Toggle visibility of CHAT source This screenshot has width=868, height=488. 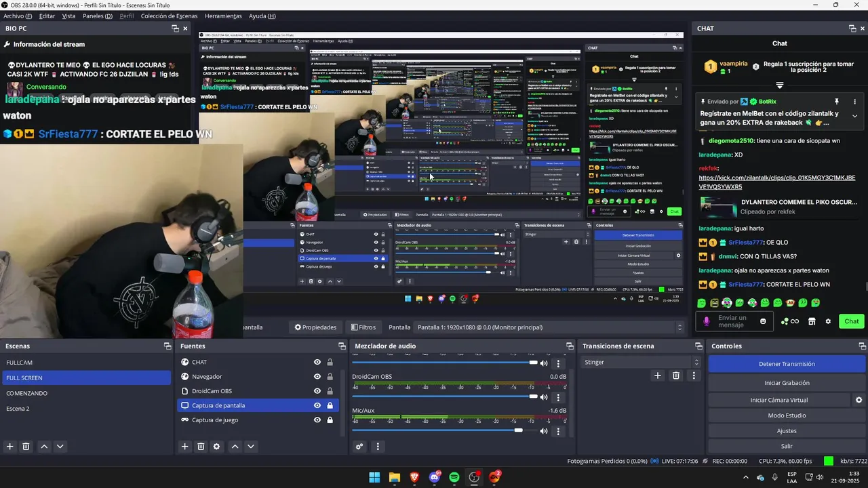pos(317,362)
